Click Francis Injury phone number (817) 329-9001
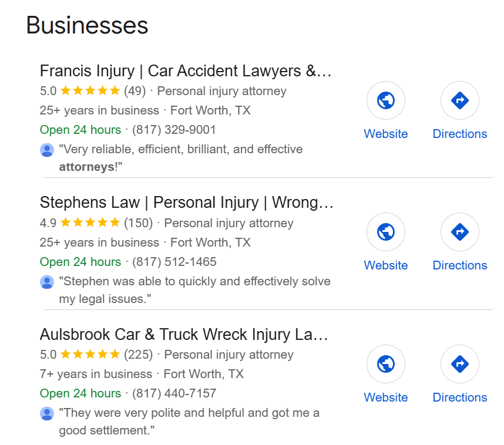Image resolution: width=504 pixels, height=445 pixels. (174, 130)
